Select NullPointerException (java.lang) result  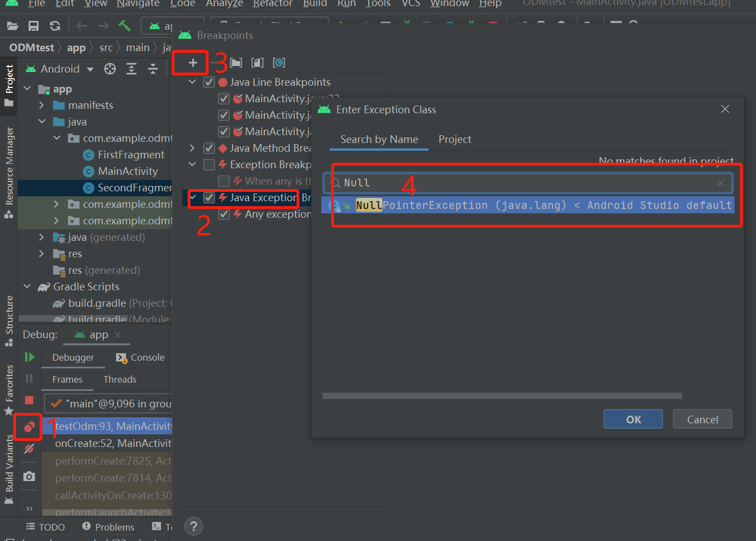[x=528, y=206]
